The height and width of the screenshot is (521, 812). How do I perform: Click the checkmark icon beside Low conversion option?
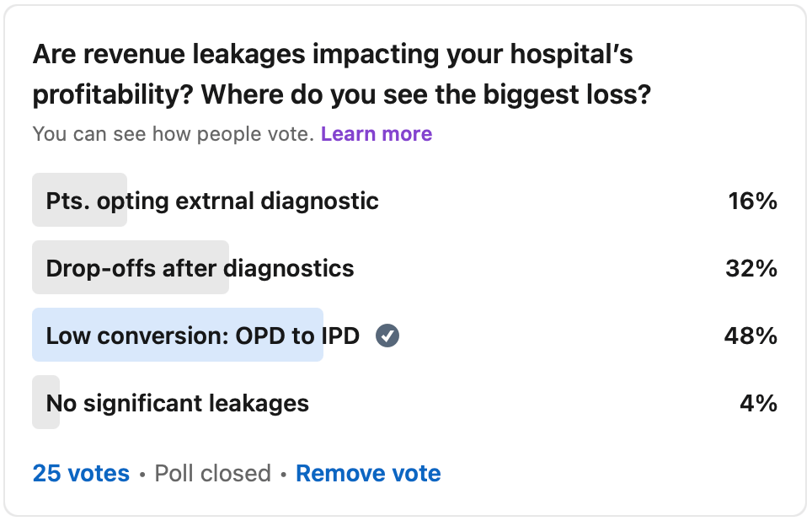coord(387,336)
